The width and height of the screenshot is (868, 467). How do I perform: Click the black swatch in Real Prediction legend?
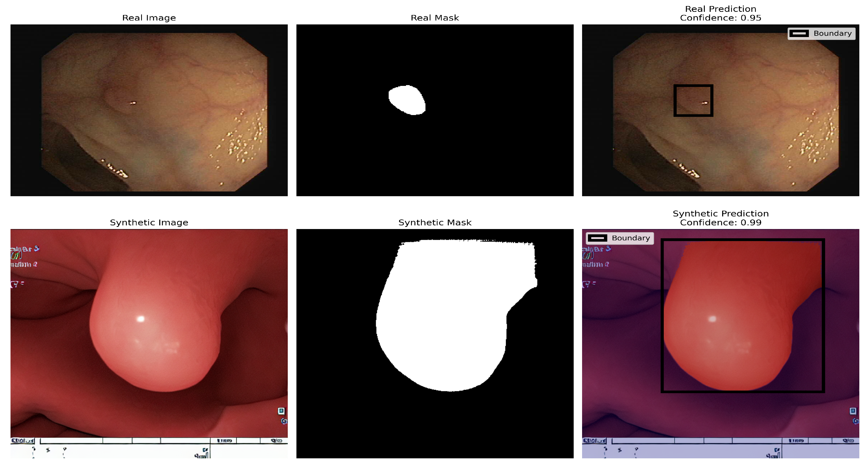click(799, 34)
